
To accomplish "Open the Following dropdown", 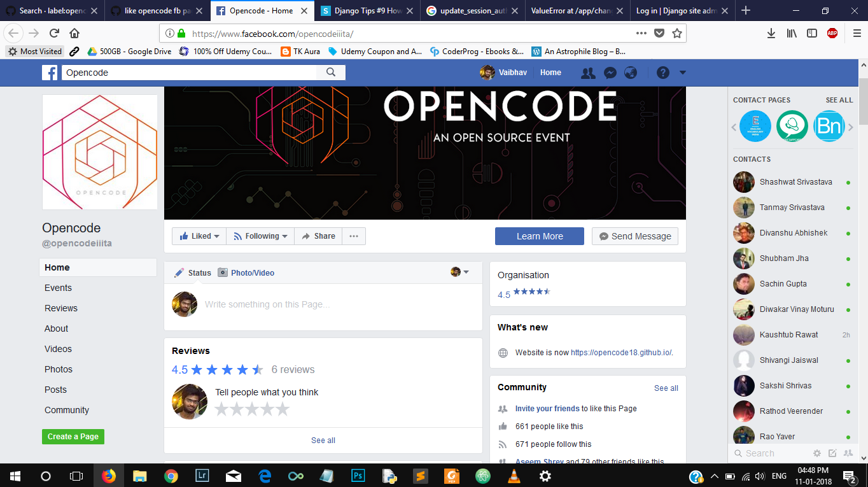I will click(260, 236).
